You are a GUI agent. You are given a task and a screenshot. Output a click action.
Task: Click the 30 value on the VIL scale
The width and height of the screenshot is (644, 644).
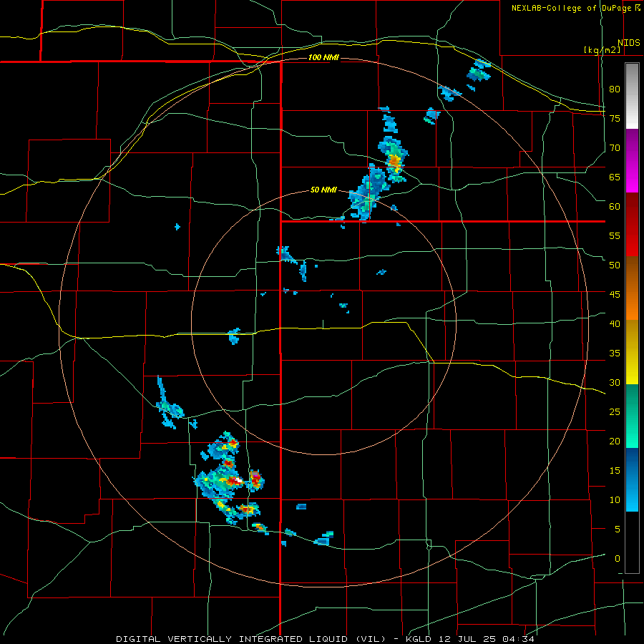[x=615, y=382]
